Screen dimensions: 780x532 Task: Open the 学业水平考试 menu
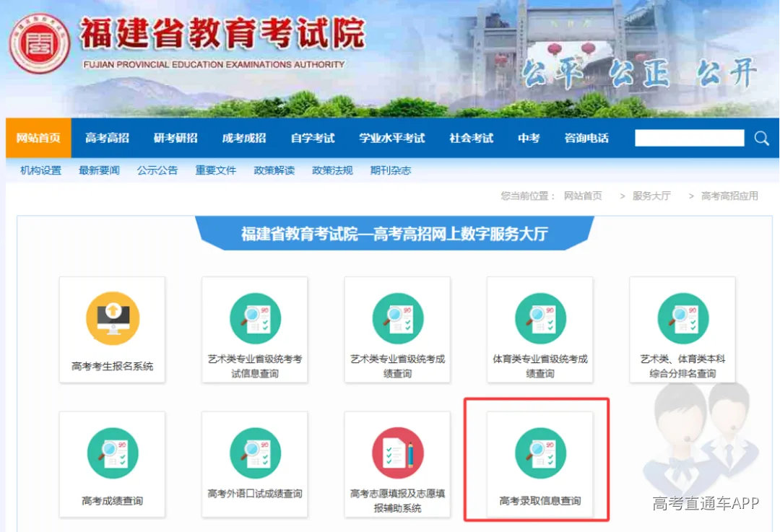pyautogui.click(x=392, y=138)
